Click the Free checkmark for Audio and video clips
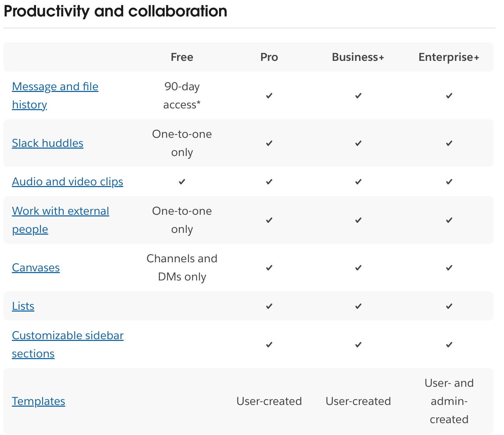The image size is (504, 435). (182, 181)
